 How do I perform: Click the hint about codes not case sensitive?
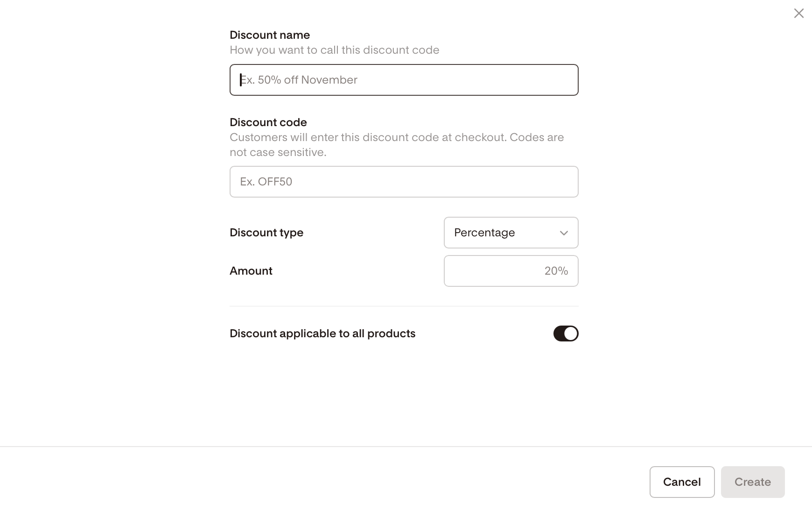point(397,145)
